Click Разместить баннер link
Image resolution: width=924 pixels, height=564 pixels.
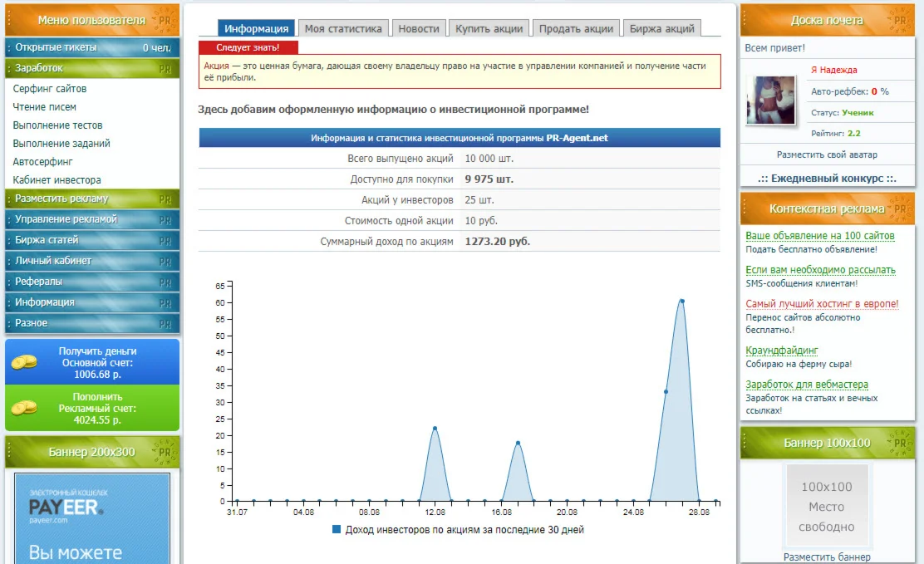827,557
